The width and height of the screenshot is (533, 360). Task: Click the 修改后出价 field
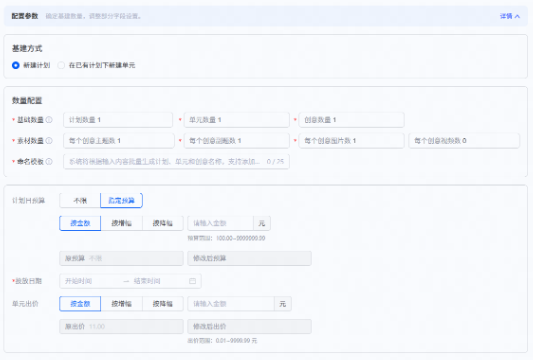click(x=250, y=327)
